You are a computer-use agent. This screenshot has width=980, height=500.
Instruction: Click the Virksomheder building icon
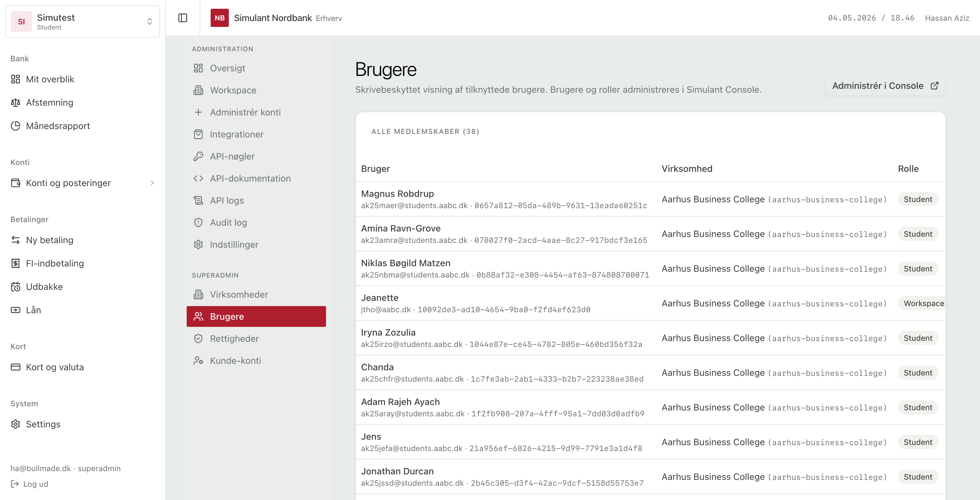(198, 294)
